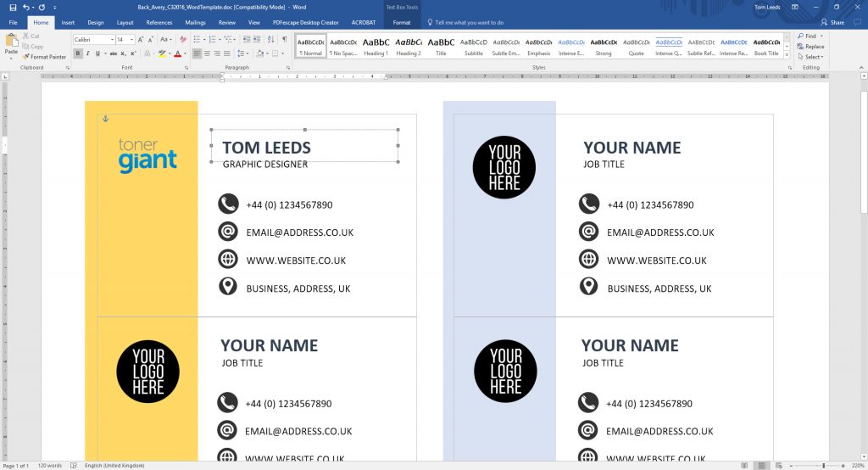
Task: Open font colour dropdown arrow
Action: [x=184, y=53]
